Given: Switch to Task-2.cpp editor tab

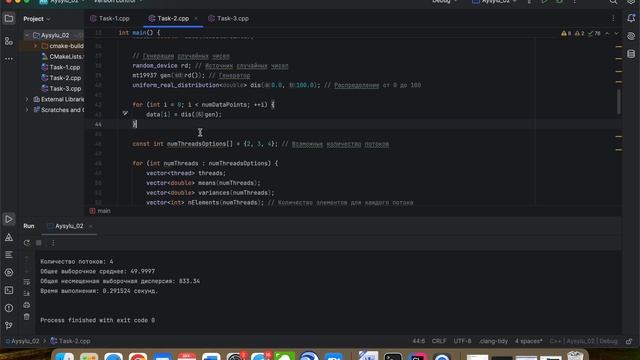Looking at the screenshot, I should (169, 18).
